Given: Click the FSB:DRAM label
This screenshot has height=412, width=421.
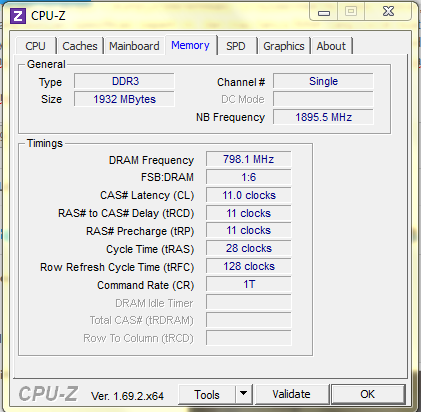Looking at the screenshot, I should [167, 177].
